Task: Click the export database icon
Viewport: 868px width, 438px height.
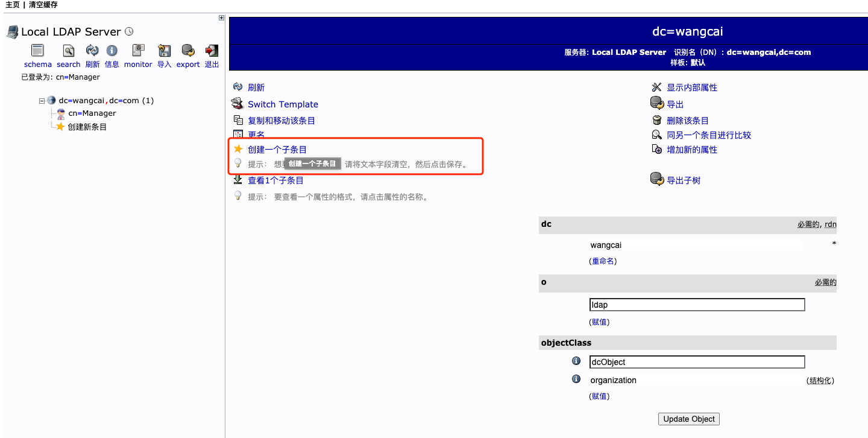Action: click(187, 51)
